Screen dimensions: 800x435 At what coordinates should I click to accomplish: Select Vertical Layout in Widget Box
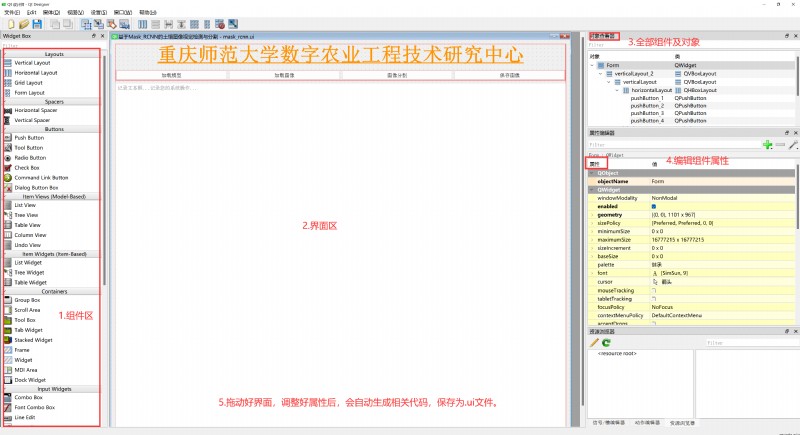(32, 63)
